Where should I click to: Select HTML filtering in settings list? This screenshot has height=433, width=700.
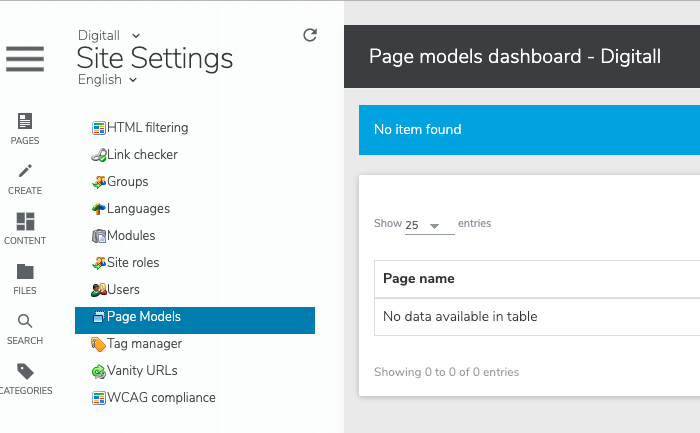click(x=147, y=128)
